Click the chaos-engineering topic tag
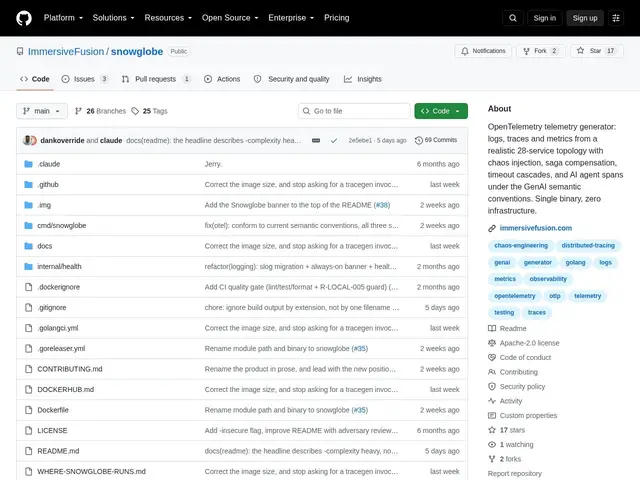Image resolution: width=640 pixels, height=480 pixels. [x=521, y=246]
